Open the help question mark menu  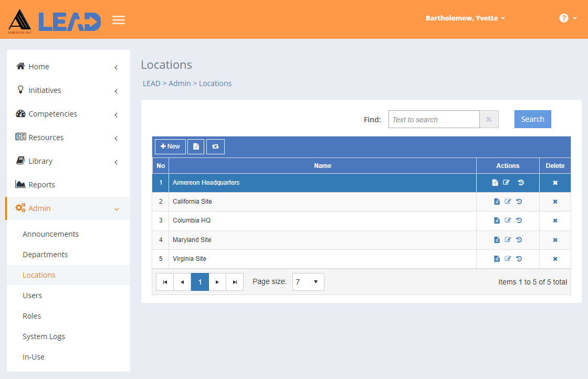[568, 18]
